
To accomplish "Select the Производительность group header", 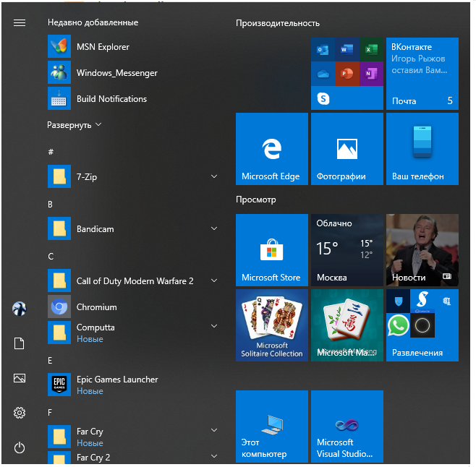I will click(278, 23).
